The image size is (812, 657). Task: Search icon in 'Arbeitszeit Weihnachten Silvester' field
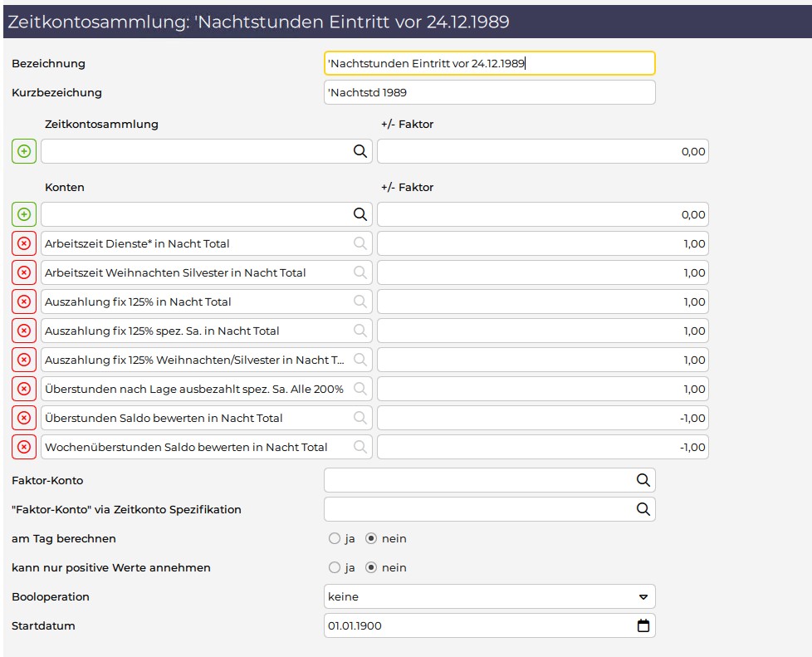[x=360, y=272]
